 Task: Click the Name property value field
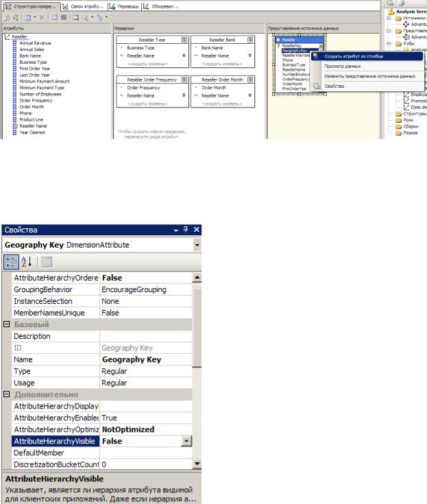click(146, 359)
